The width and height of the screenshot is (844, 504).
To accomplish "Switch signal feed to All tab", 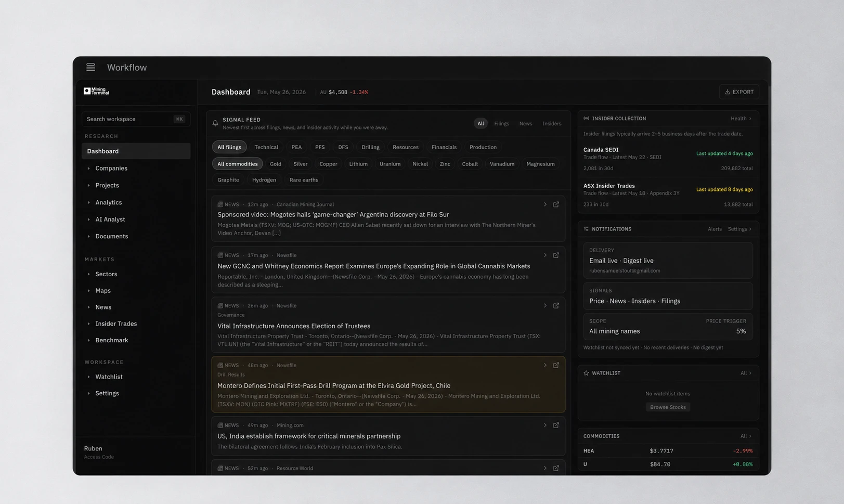I will [481, 123].
